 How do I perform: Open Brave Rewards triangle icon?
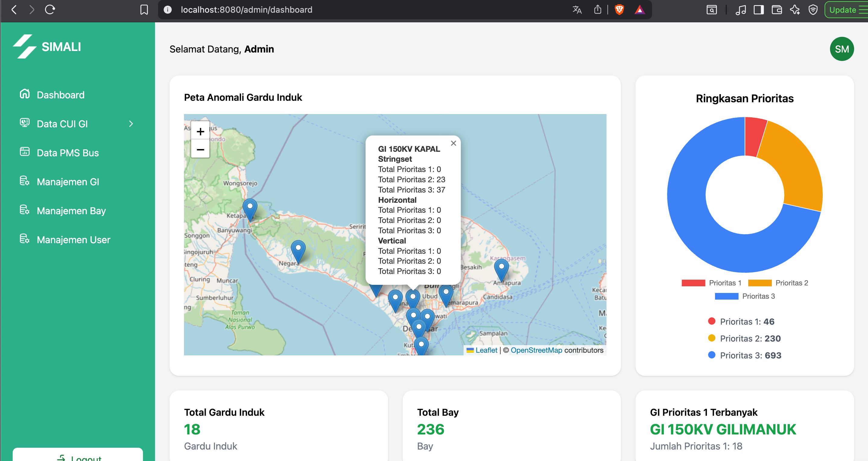tap(640, 10)
